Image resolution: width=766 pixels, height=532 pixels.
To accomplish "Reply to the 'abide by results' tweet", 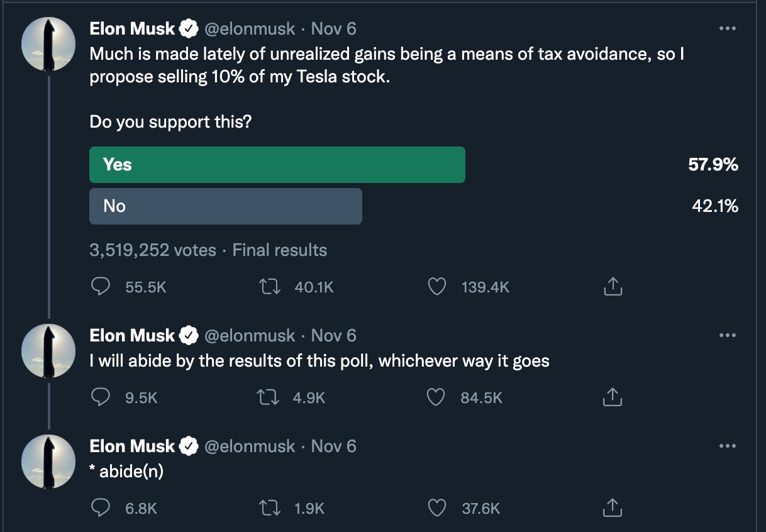I will point(101,397).
